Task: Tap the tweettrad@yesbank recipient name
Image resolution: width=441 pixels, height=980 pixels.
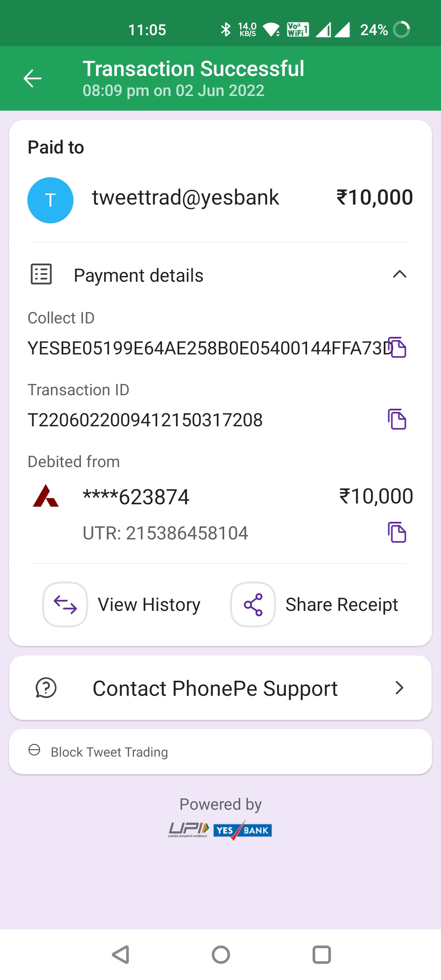Action: [185, 198]
